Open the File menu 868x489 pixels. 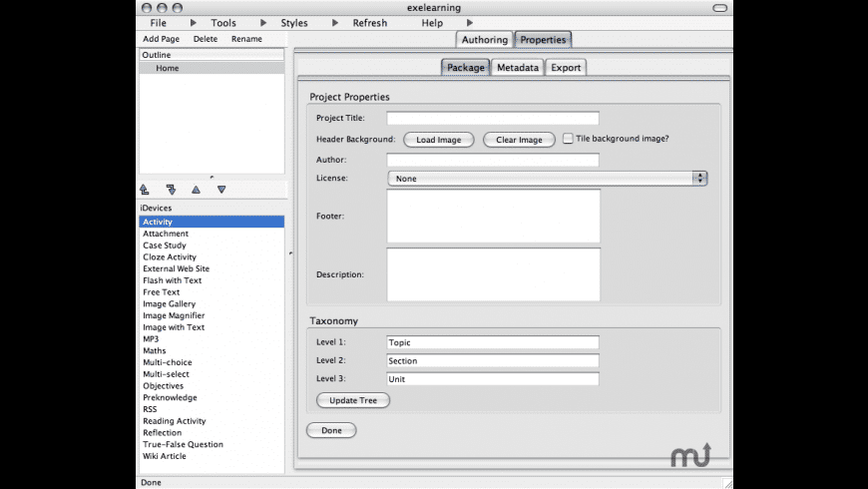coord(159,23)
